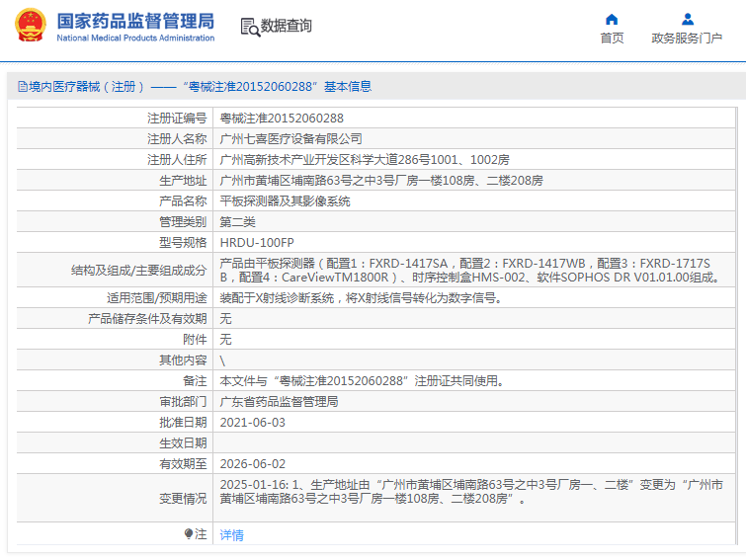Click 生效日期 row label

[x=183, y=443]
